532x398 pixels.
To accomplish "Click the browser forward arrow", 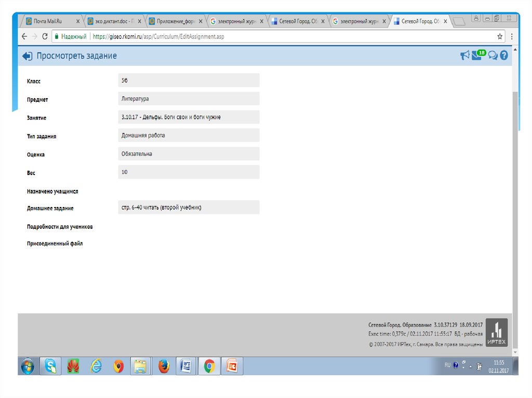I will (35, 36).
